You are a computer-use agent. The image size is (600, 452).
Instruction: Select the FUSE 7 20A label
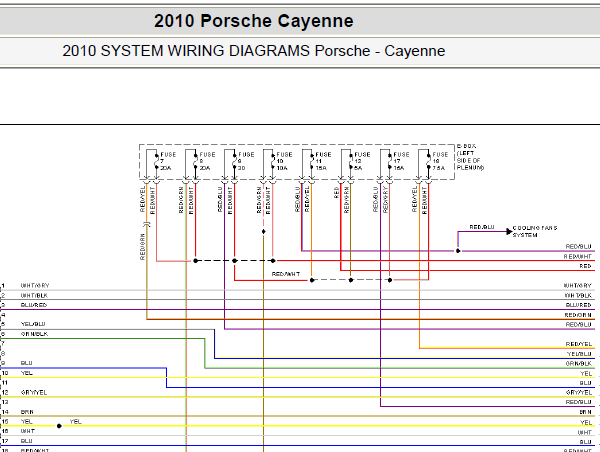(168, 161)
